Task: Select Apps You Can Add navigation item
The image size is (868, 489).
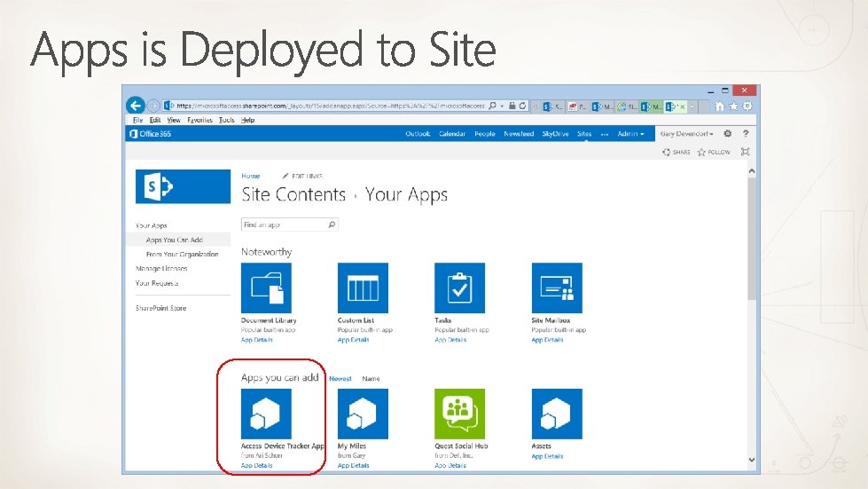Action: [175, 240]
